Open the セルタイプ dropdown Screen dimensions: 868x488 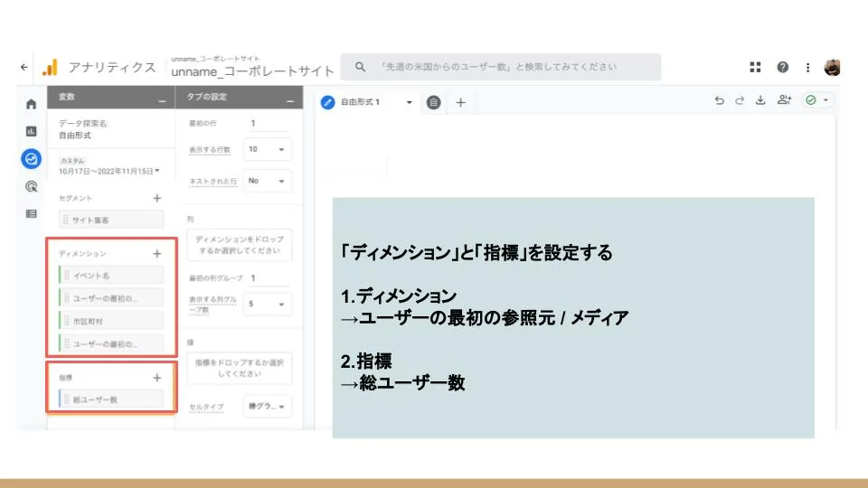point(267,406)
